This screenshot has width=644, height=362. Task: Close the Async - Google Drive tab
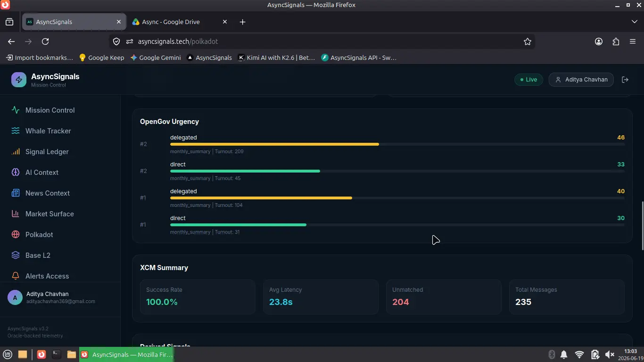point(225,22)
